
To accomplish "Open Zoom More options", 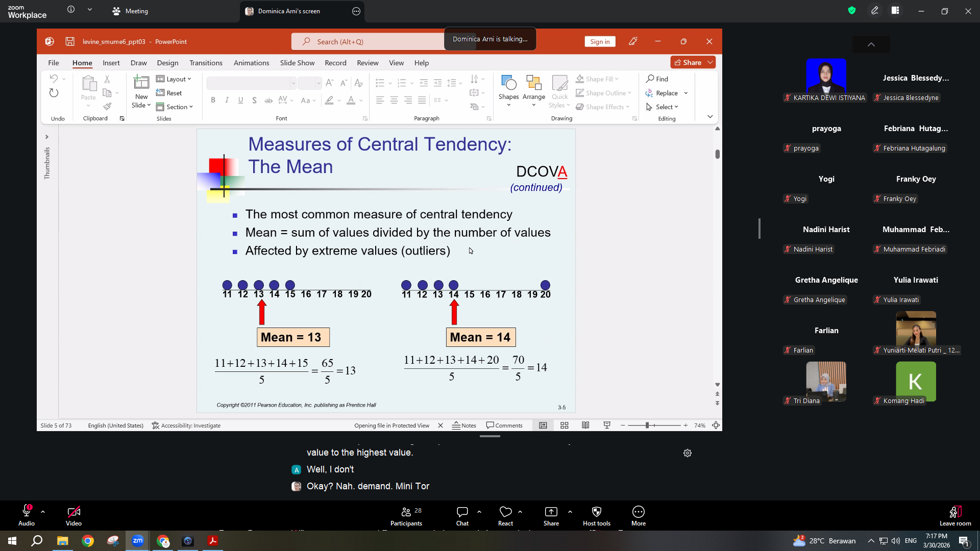I will (x=639, y=516).
